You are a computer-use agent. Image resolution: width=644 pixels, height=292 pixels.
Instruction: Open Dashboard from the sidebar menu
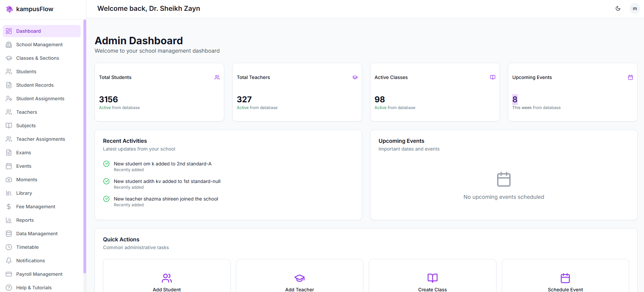coord(42,31)
